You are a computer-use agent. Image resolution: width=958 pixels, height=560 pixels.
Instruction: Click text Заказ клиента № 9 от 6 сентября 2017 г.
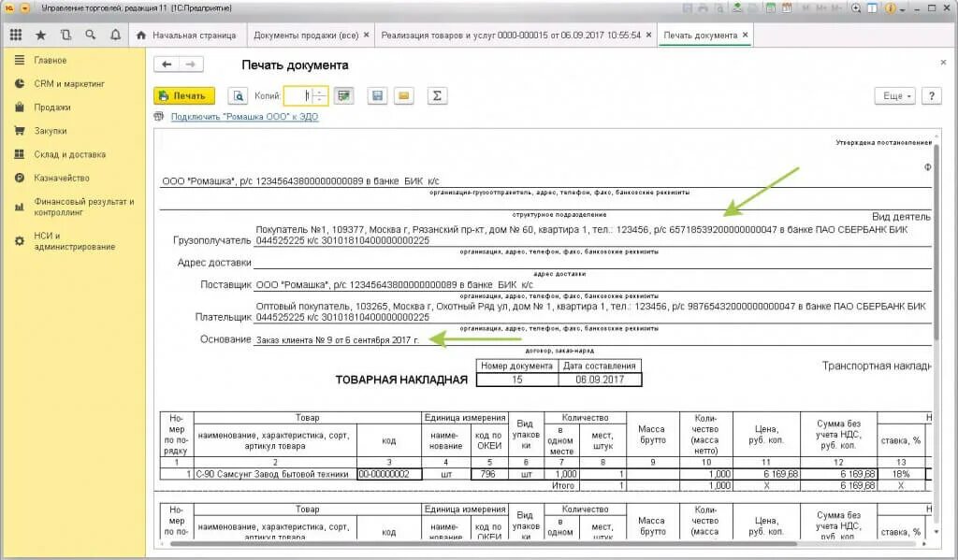click(x=337, y=340)
